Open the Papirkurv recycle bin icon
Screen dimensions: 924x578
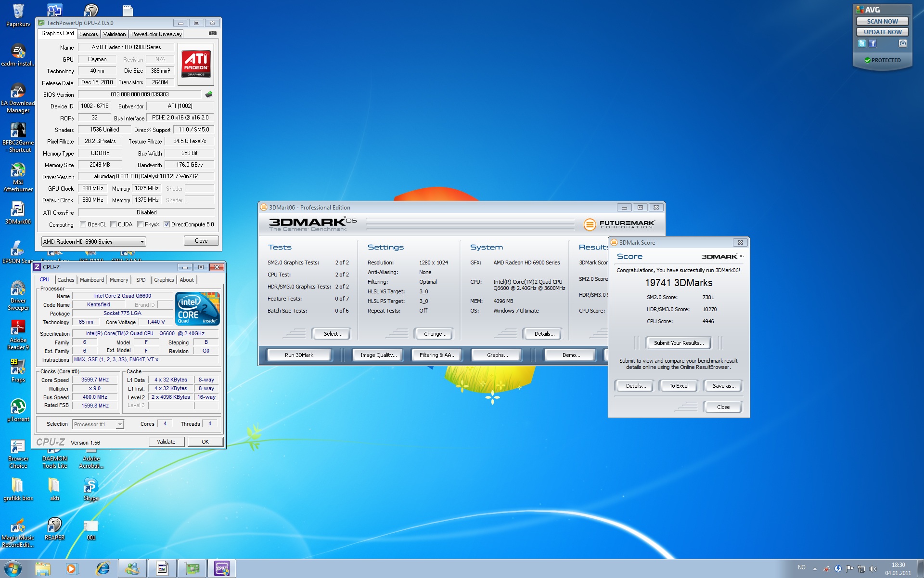click(18, 15)
